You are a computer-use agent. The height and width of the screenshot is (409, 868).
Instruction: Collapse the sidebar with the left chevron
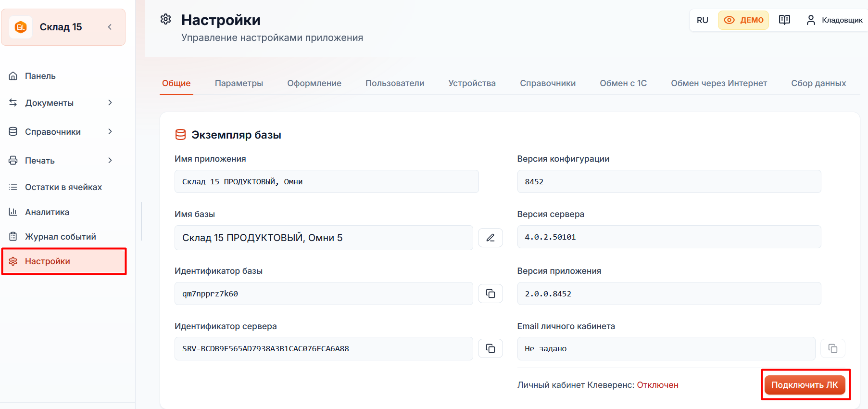(x=110, y=27)
